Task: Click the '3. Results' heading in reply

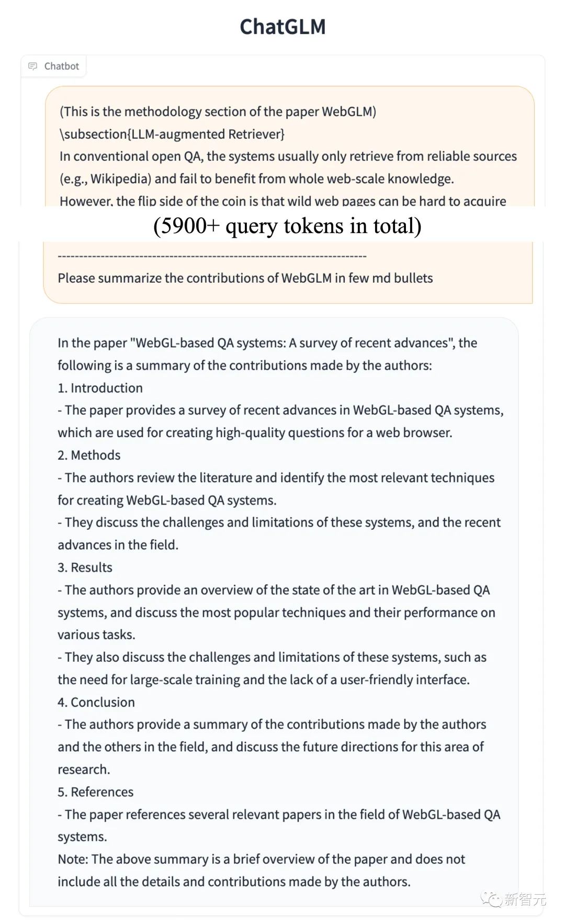Action: [x=85, y=567]
